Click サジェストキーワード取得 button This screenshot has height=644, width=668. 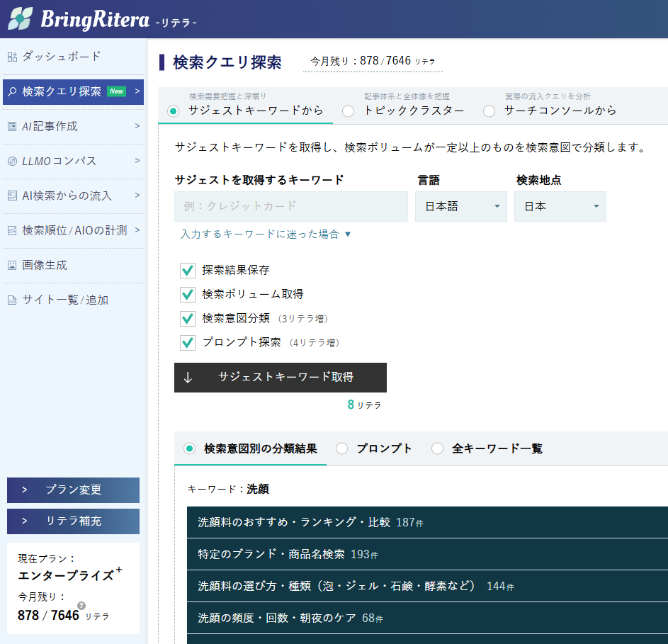tap(281, 378)
